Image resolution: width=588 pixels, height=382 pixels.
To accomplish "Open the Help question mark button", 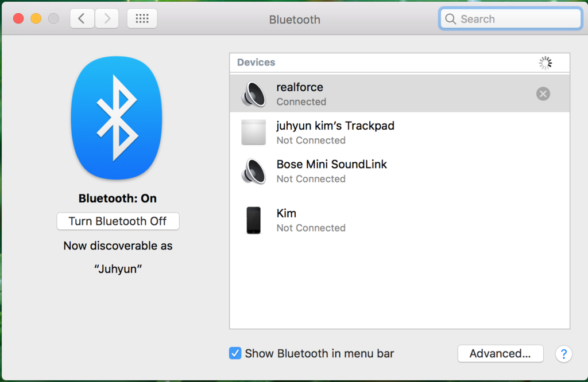I will (564, 353).
